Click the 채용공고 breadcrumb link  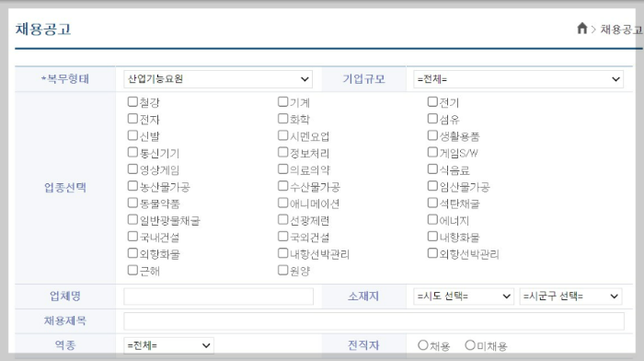pyautogui.click(x=621, y=29)
